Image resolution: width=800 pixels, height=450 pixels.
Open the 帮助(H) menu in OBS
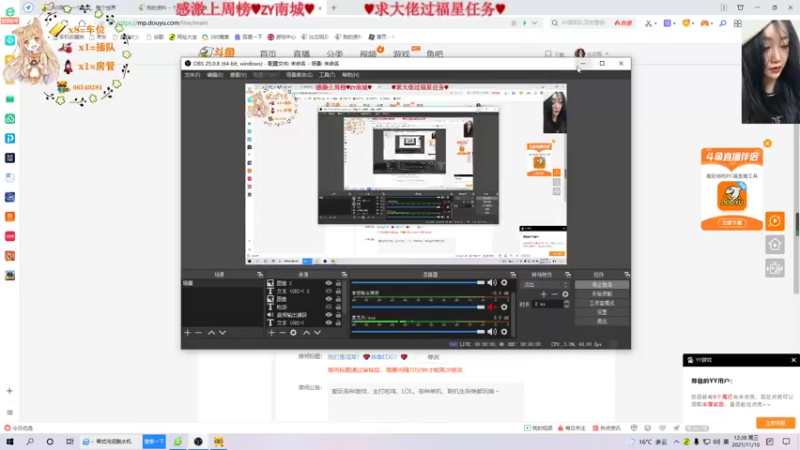pyautogui.click(x=351, y=75)
